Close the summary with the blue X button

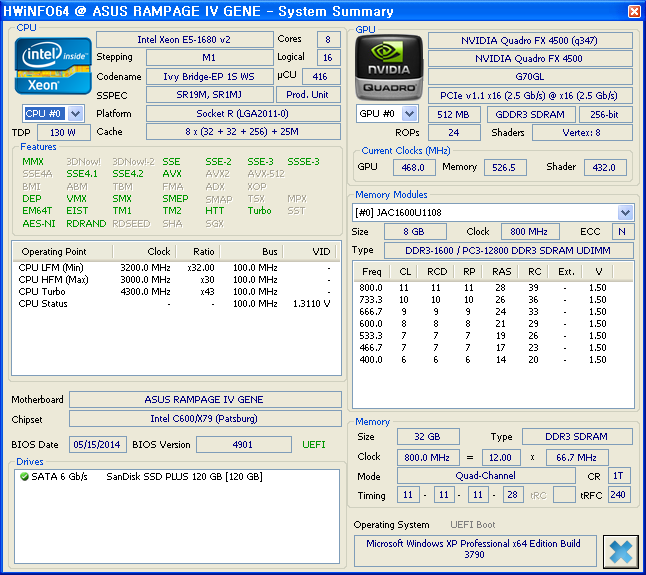click(x=620, y=552)
